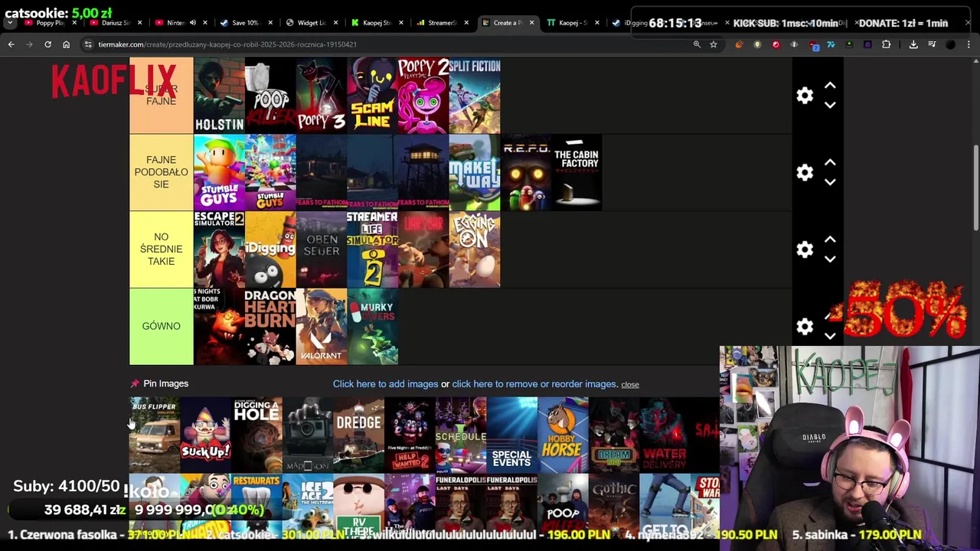Viewport: 980px width, 551px height.
Task: Click 'click here to remove or reorder images'
Action: click(534, 384)
